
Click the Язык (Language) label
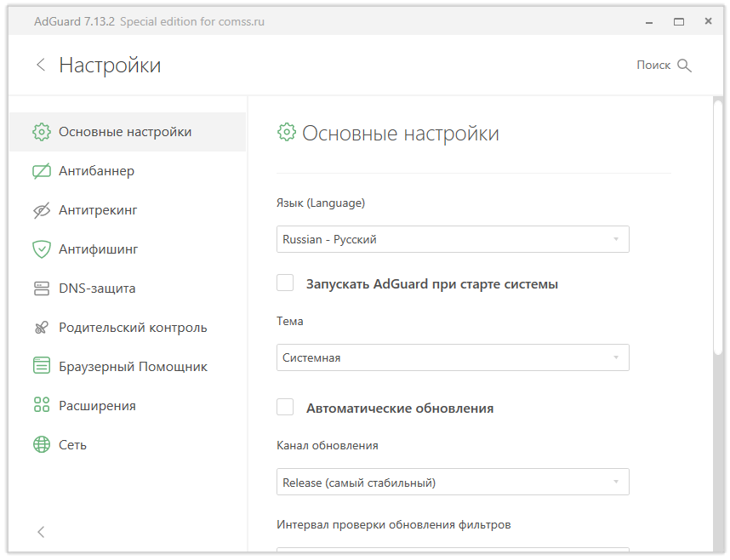pyautogui.click(x=321, y=203)
